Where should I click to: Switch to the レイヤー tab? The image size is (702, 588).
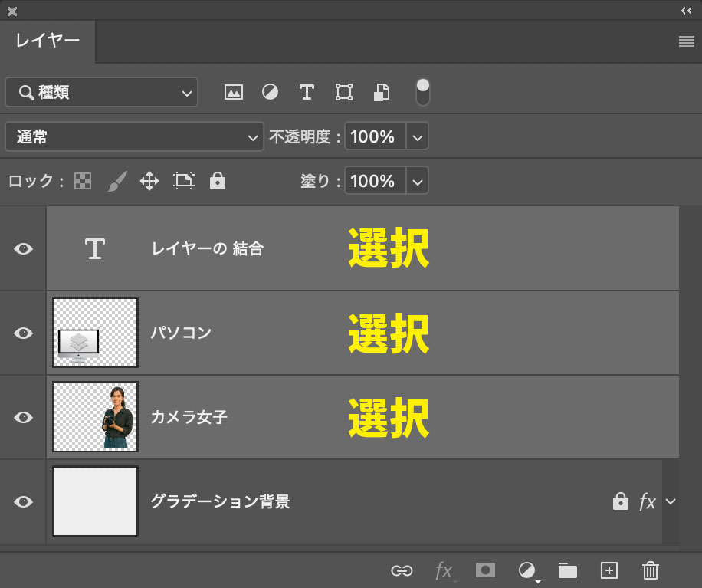click(x=48, y=41)
